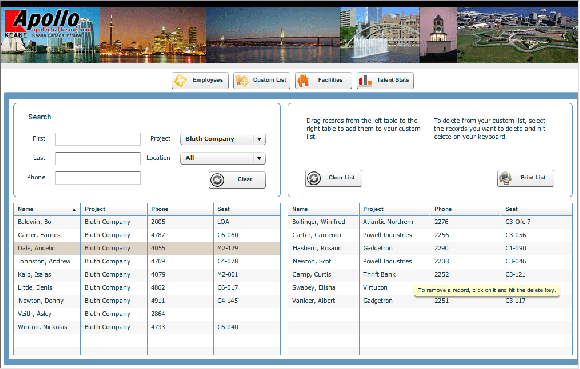Click phone value '2251' in the custom list
This screenshot has width=580, height=369.
[x=442, y=301]
